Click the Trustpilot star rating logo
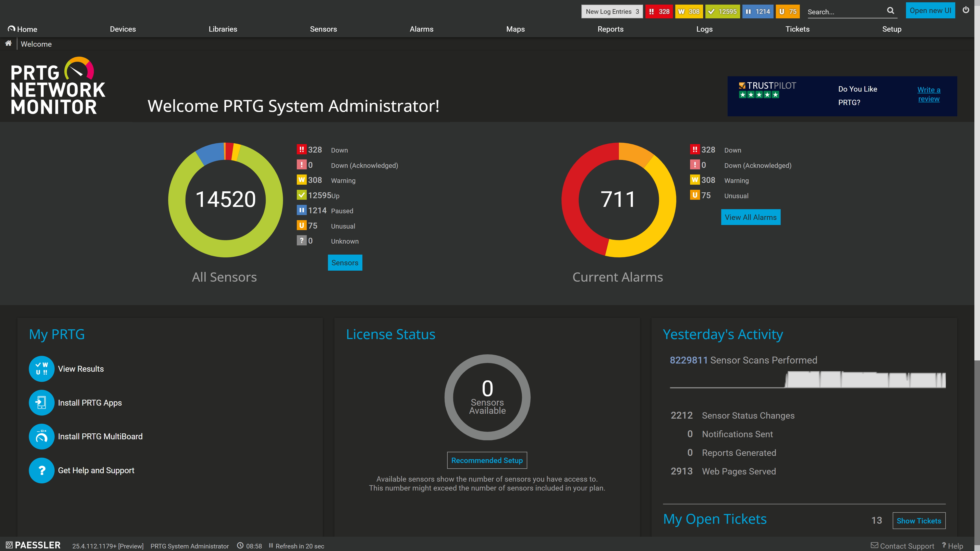980x551 pixels. (x=767, y=90)
